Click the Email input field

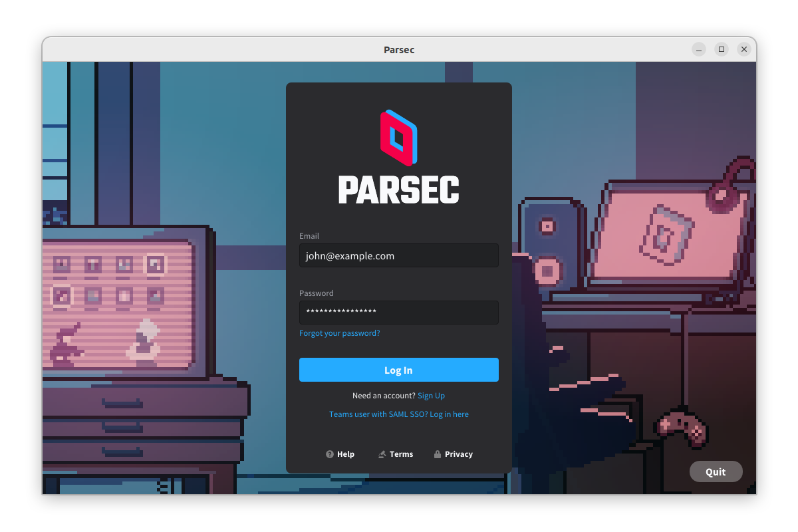click(x=399, y=255)
